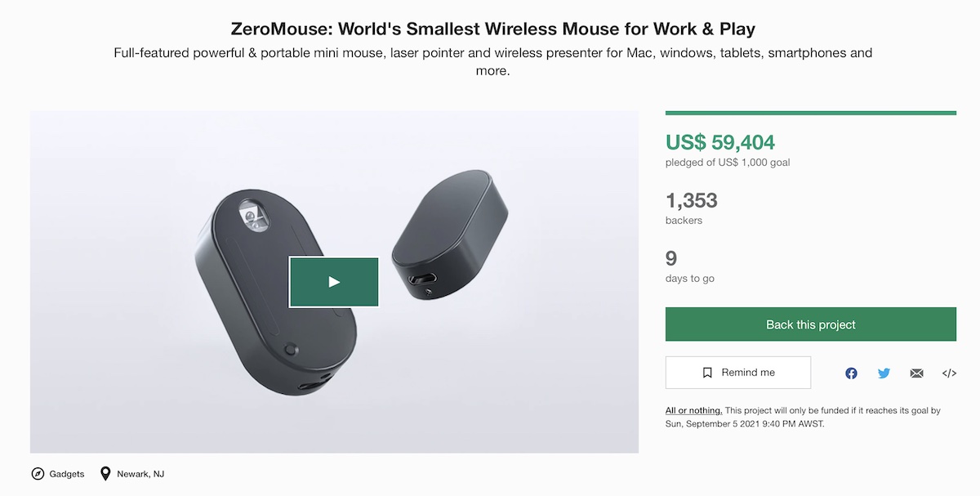Select the ZeroMouse project title
This screenshot has width=980, height=496.
(x=490, y=28)
